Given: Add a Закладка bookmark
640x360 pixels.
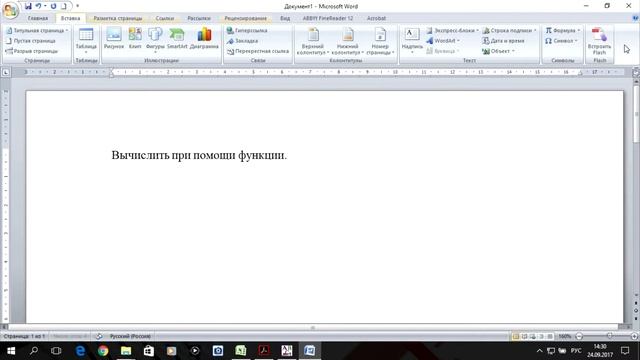Looking at the screenshot, I should coord(242,41).
